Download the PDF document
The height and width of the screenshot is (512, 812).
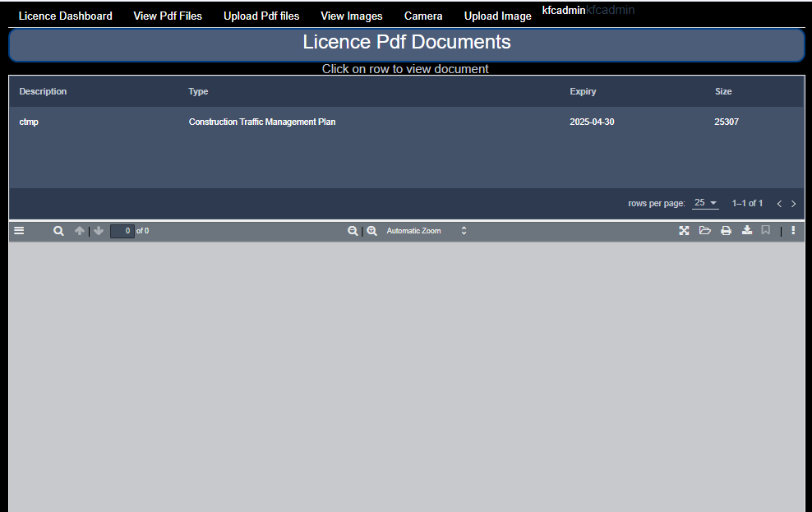[x=746, y=231]
